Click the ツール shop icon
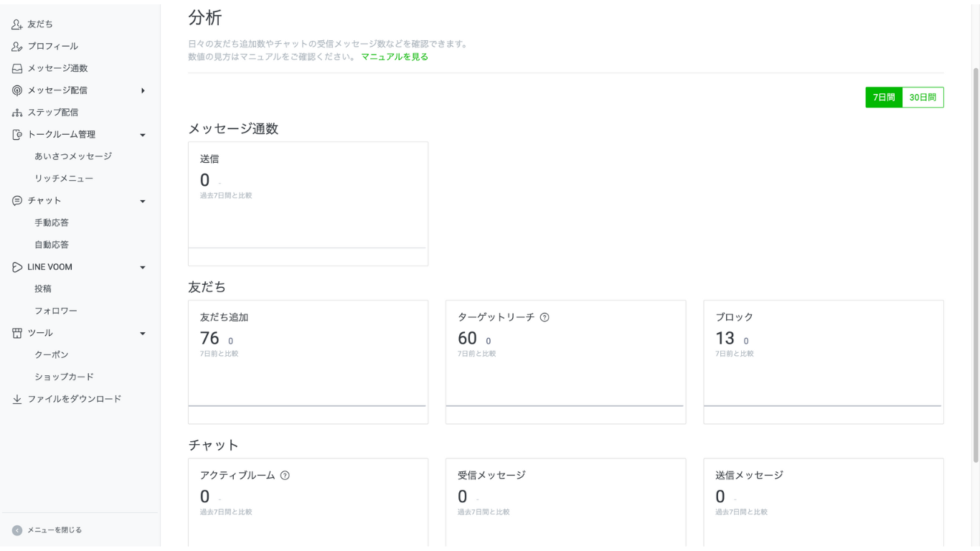The image size is (980, 551). (17, 333)
